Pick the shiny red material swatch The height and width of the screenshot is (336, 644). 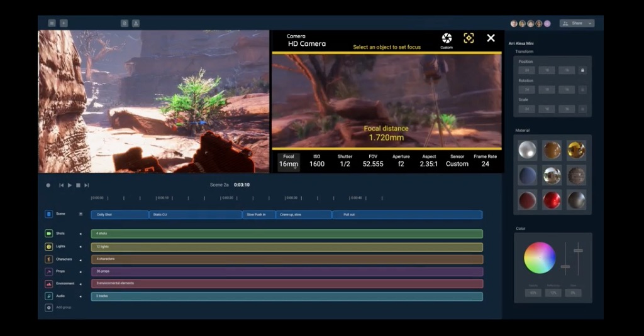[552, 200]
